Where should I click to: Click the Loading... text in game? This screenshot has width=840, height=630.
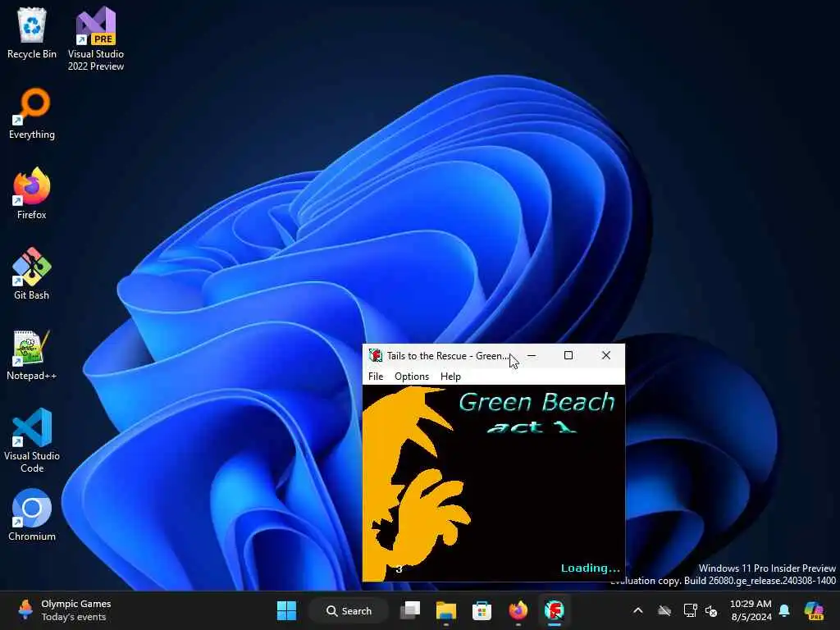click(x=591, y=568)
